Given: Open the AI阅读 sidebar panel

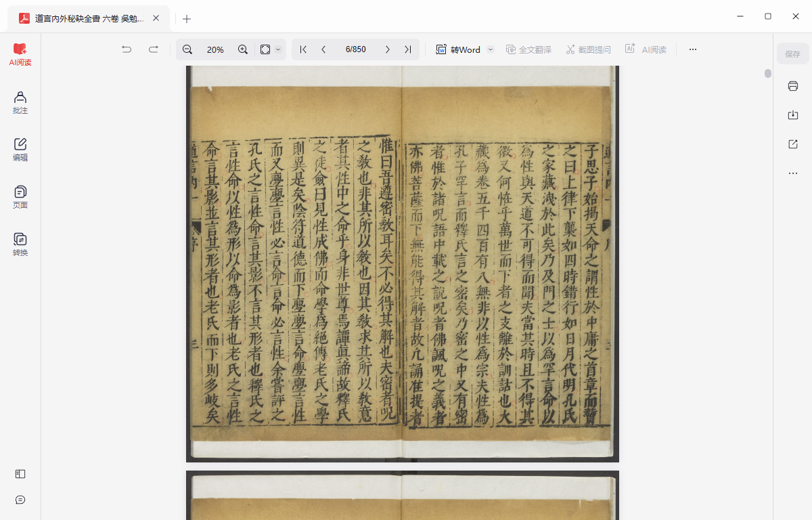Looking at the screenshot, I should pos(20,54).
